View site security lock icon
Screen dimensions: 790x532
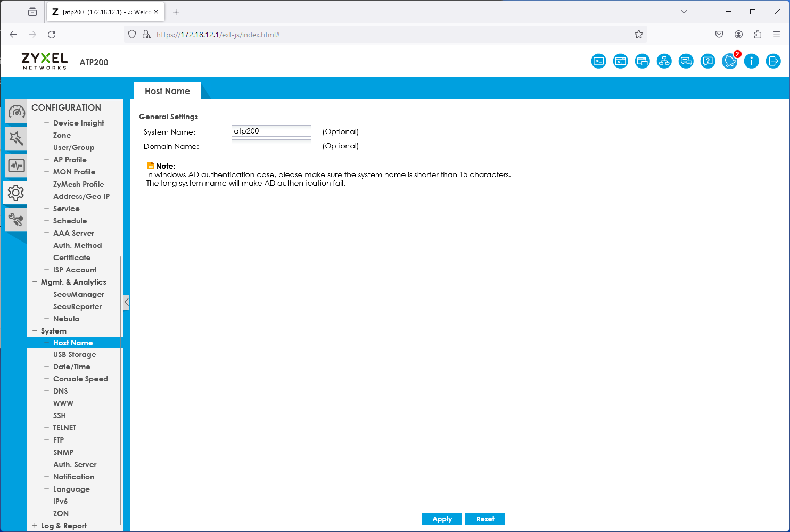(x=146, y=35)
